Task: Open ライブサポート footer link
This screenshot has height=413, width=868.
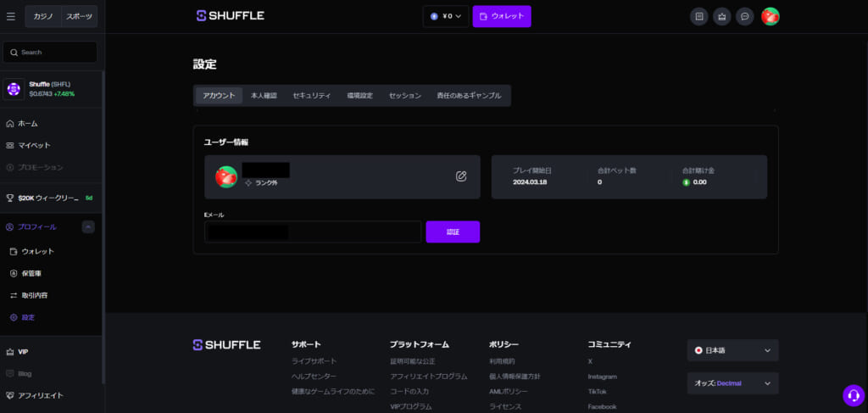Action: (x=314, y=361)
